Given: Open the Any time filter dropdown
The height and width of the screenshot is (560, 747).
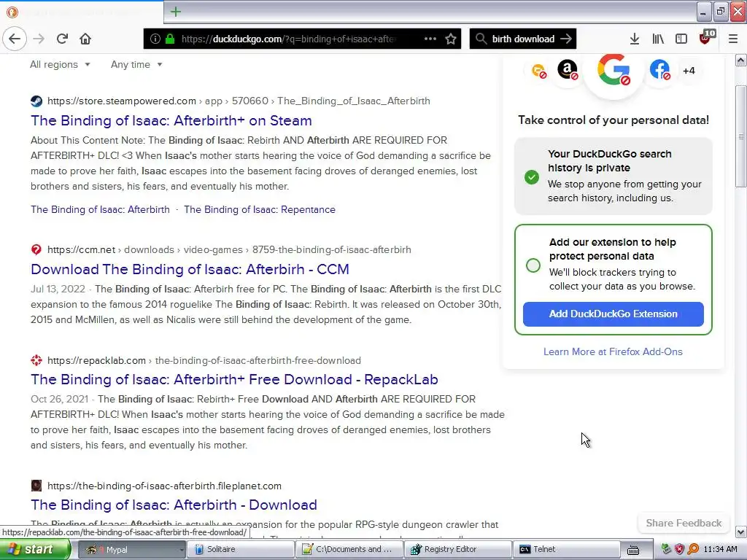Looking at the screenshot, I should [x=136, y=64].
